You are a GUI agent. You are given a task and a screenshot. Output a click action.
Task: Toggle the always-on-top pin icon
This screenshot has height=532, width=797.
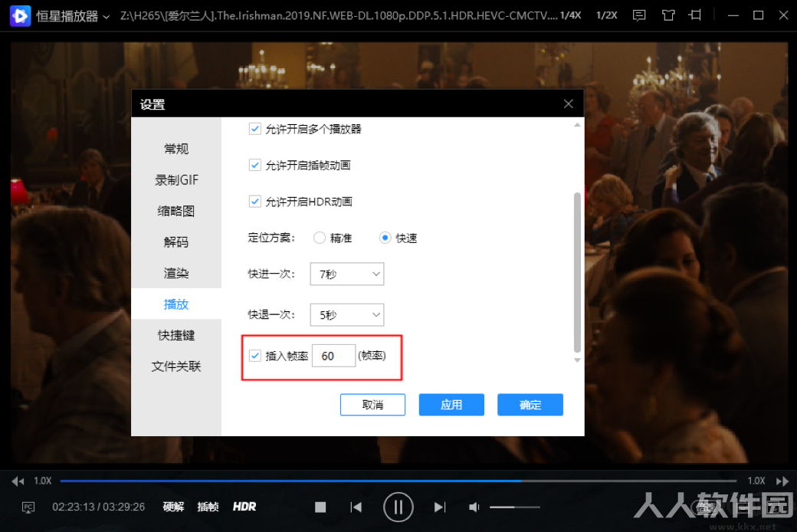(x=695, y=16)
